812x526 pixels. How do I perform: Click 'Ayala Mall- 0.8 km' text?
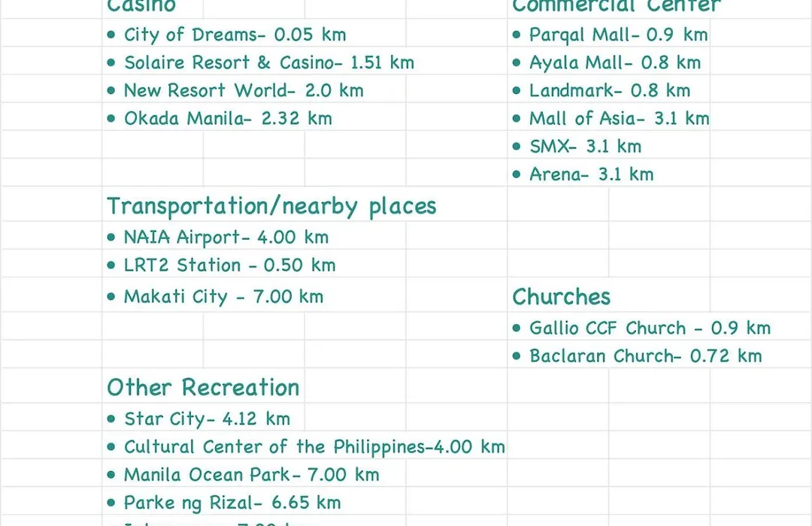click(615, 62)
